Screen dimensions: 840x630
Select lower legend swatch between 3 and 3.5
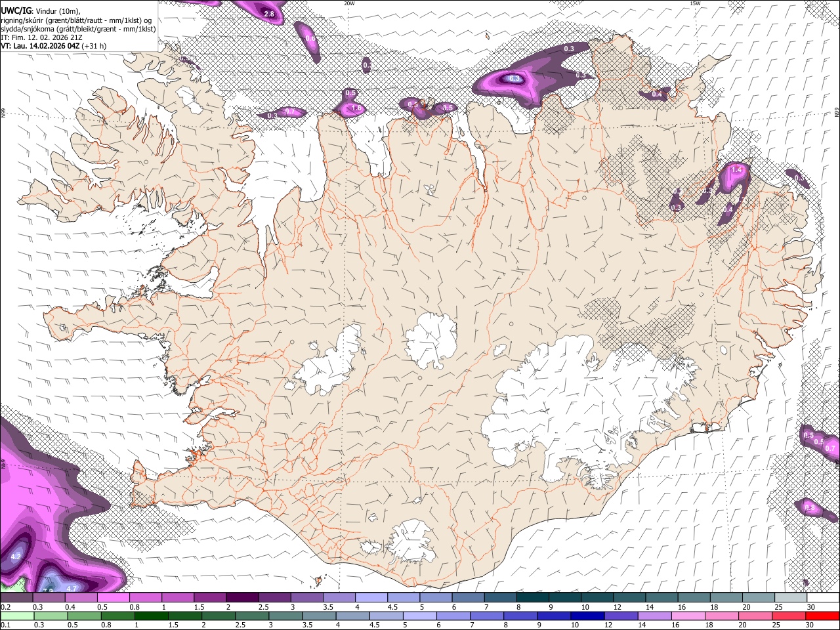click(x=285, y=616)
